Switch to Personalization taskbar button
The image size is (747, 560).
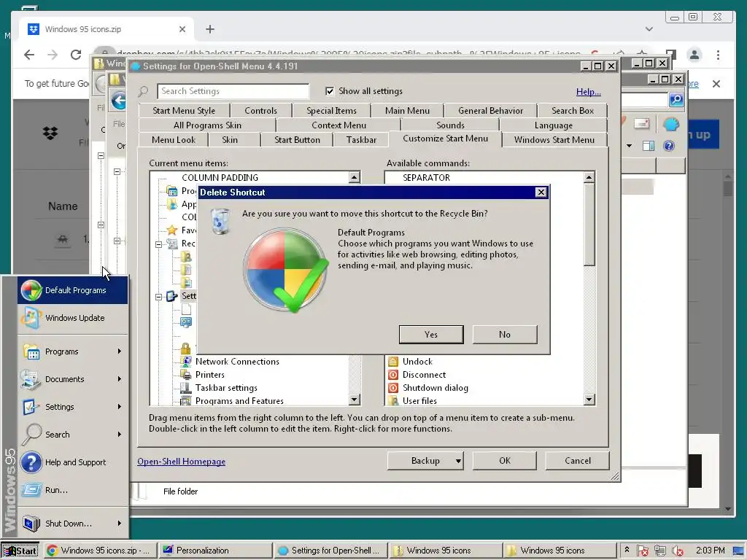pos(215,551)
